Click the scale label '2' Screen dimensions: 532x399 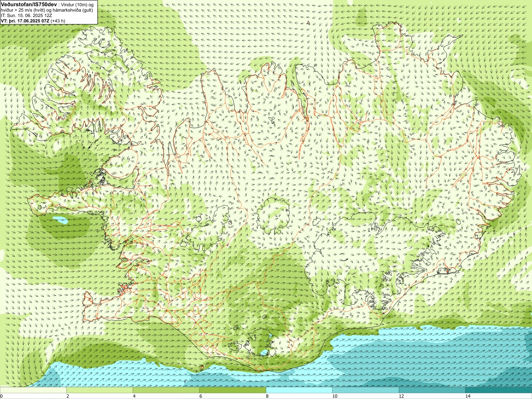[x=68, y=396]
